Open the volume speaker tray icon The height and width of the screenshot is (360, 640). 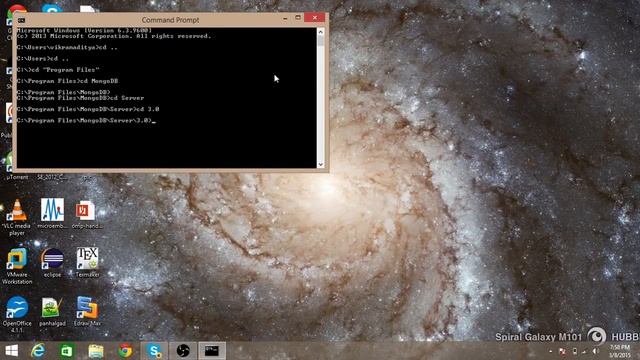[596, 351]
